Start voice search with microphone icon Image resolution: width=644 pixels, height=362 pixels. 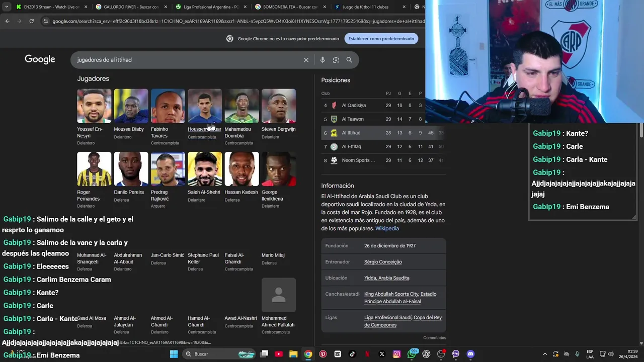click(x=323, y=60)
